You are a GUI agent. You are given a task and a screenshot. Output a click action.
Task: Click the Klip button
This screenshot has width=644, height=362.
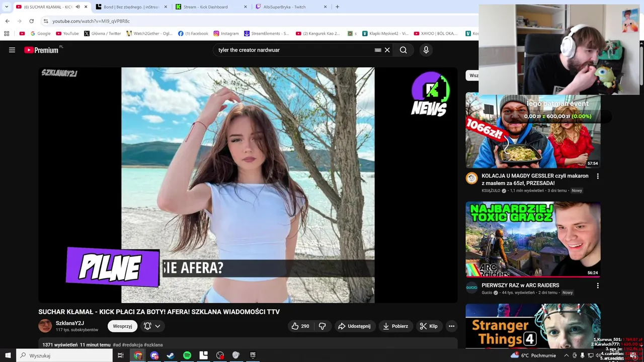click(429, 326)
